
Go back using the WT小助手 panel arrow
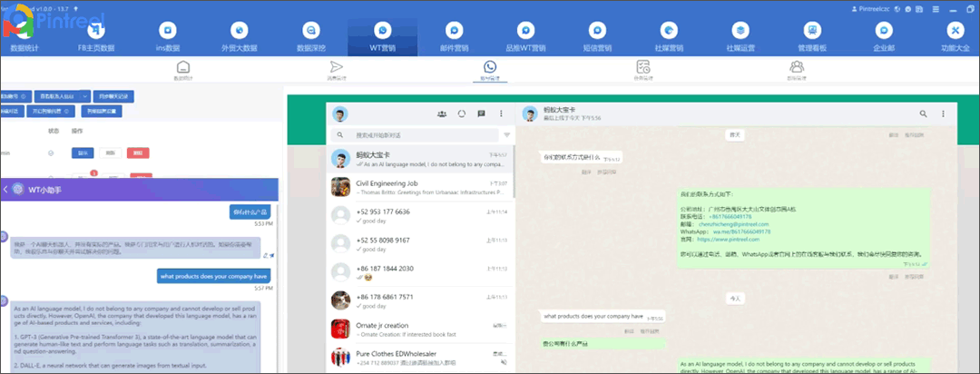click(5, 190)
